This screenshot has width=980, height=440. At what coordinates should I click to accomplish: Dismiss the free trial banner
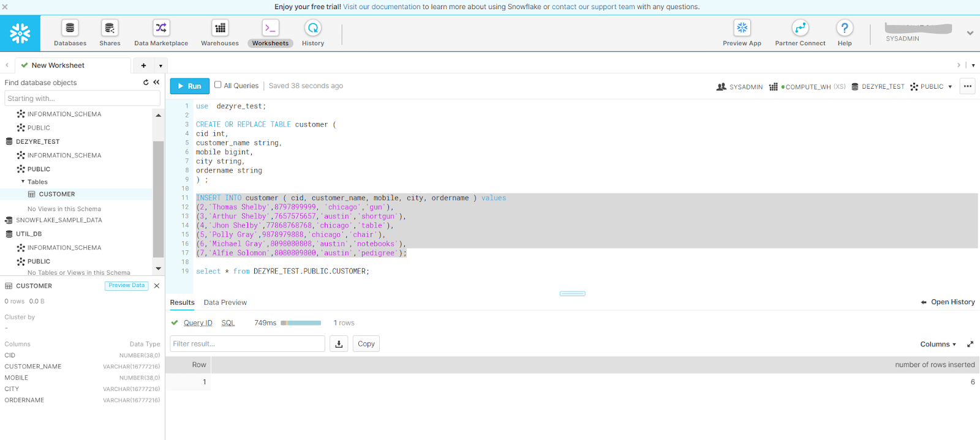pyautogui.click(x=5, y=7)
